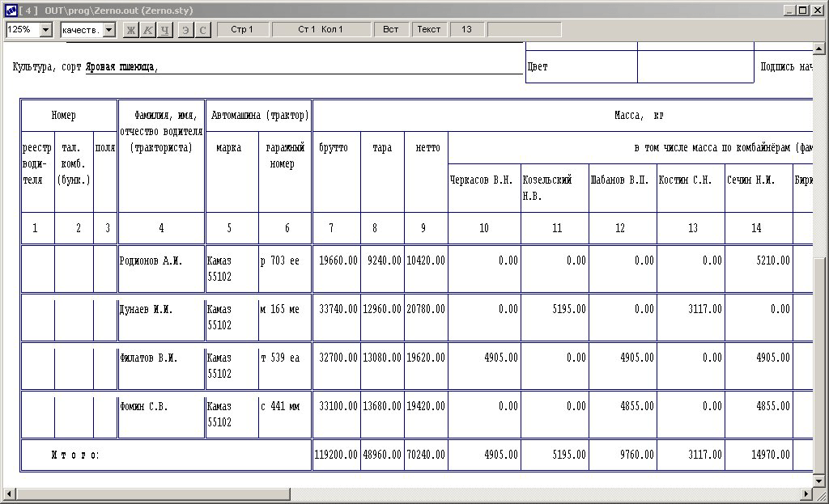Open the application icon in title bar
Screen dimensions: 829x504
11,10
